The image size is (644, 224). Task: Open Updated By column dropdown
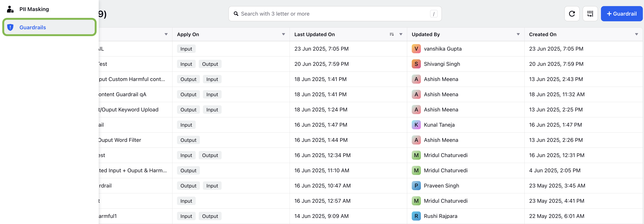point(518,34)
